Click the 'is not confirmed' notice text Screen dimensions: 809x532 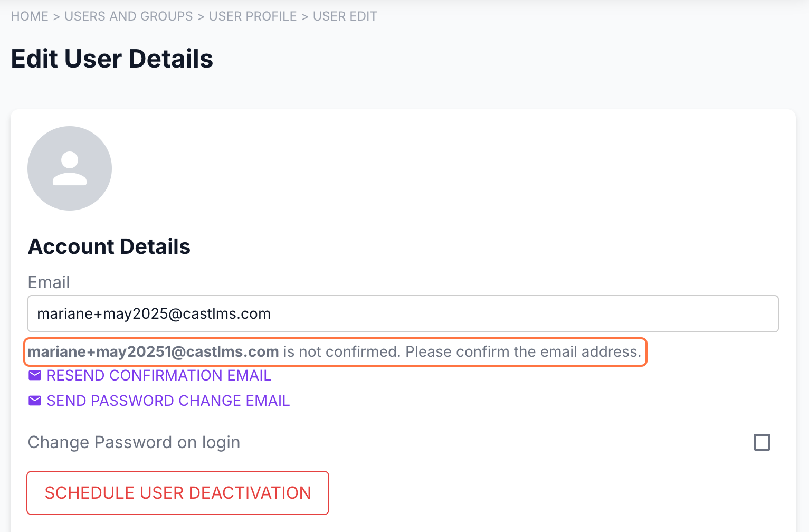point(462,351)
